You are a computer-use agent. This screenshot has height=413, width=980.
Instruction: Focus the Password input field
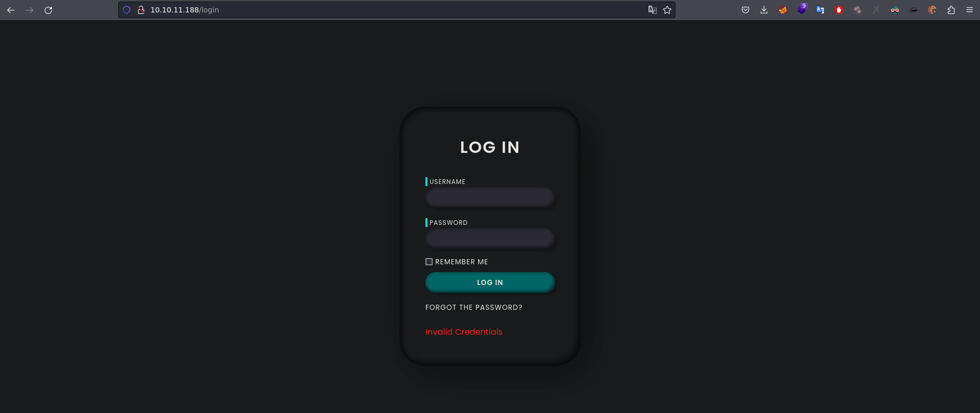click(x=490, y=238)
